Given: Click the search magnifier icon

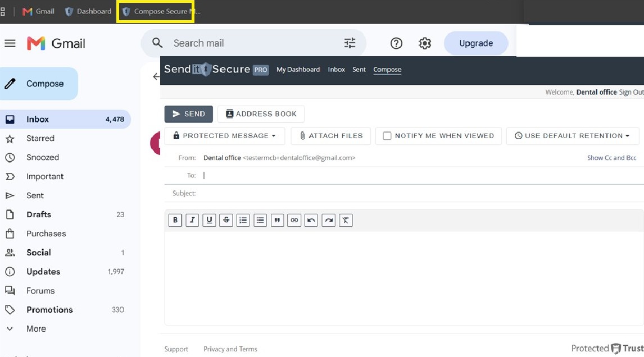Looking at the screenshot, I should coord(157,43).
